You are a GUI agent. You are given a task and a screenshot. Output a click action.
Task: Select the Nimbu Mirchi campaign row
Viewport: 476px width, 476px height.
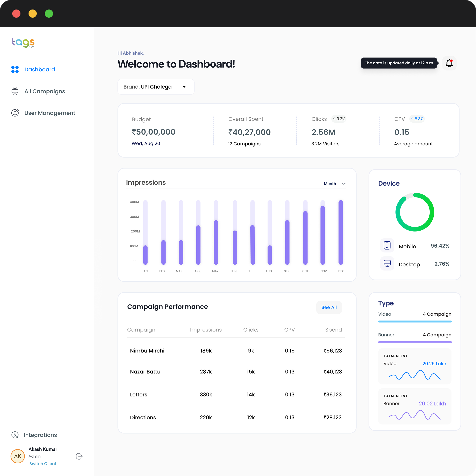[236, 351]
